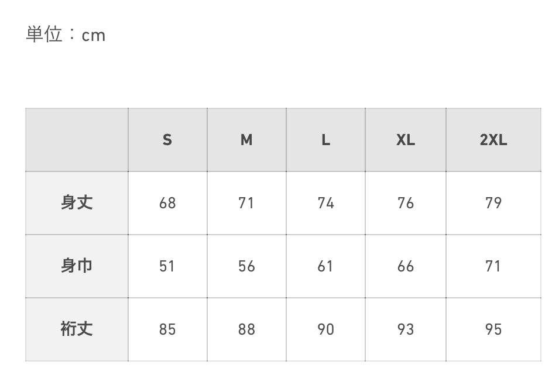Screen dimensions: 559x392
Task: Click the 身丈 value 79 for 2XL
Action: [493, 203]
